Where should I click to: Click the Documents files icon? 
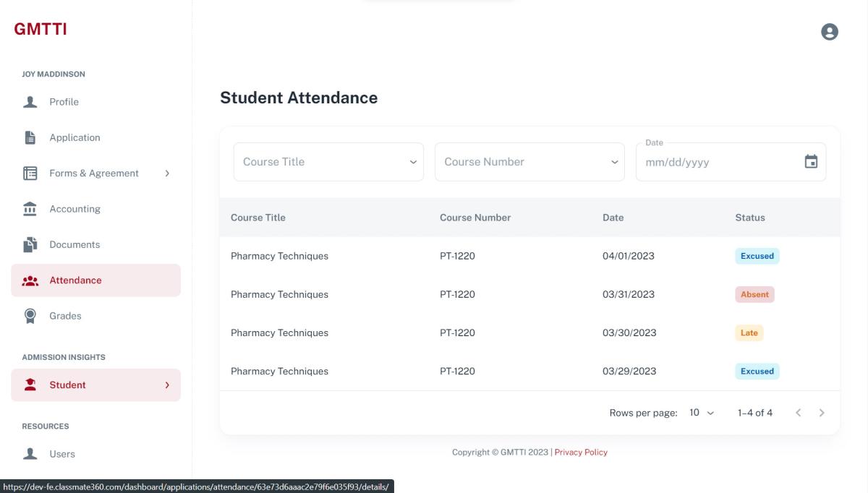[x=30, y=244]
